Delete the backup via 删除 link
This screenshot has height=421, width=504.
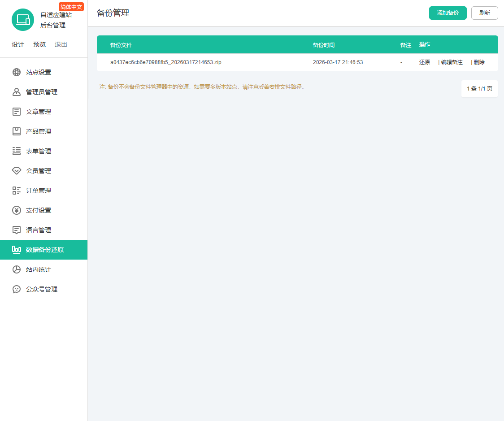(479, 62)
